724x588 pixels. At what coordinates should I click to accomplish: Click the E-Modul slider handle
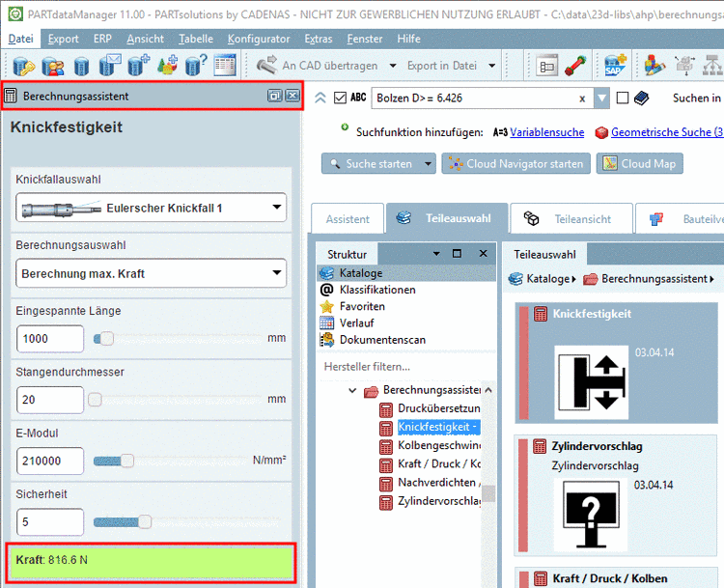pos(126,461)
